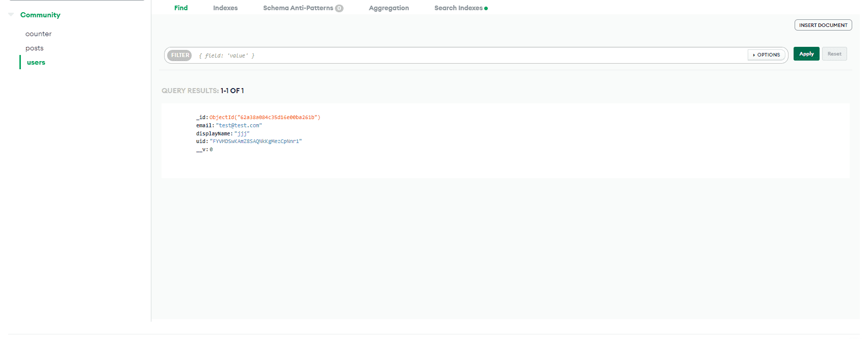Click the FILTER label pill
This screenshot has width=868, height=339.
point(180,55)
